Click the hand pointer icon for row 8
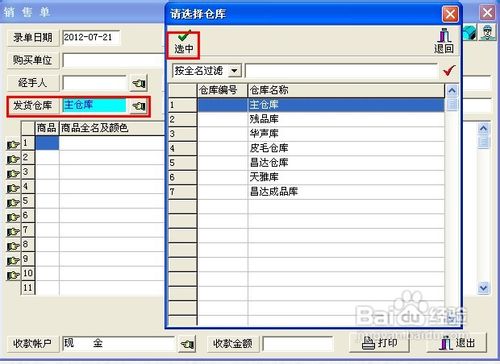This screenshot has height=364, width=500. tap(13, 246)
